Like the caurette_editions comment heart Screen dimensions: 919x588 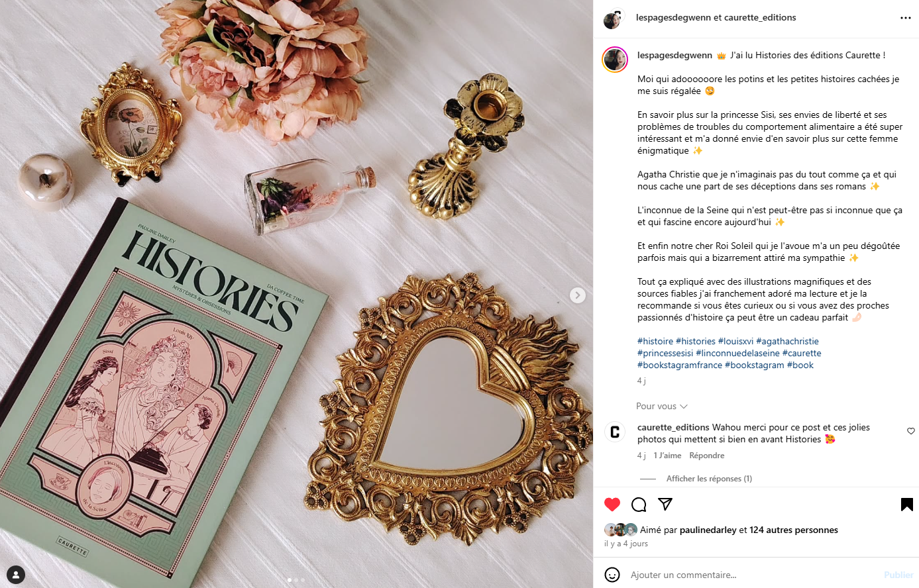(911, 431)
